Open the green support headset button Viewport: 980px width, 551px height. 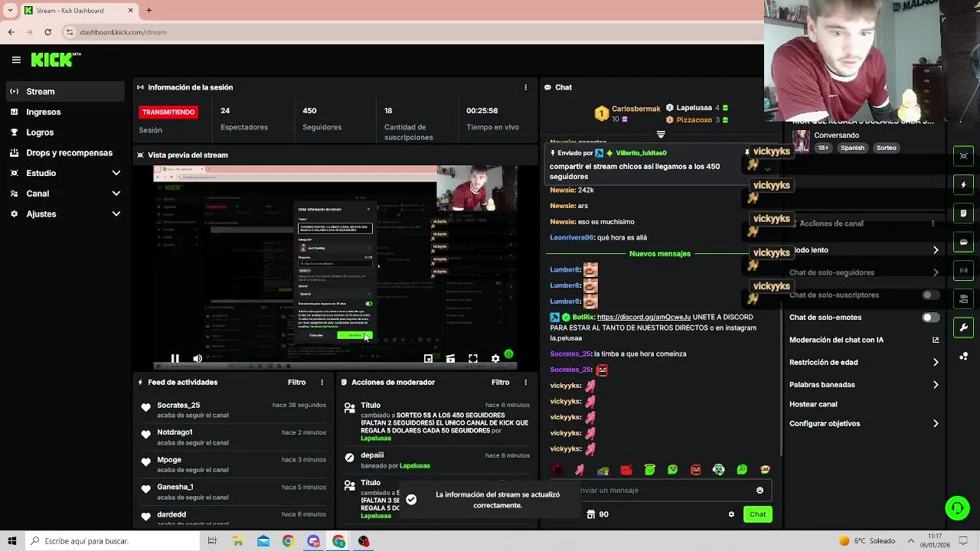(957, 508)
